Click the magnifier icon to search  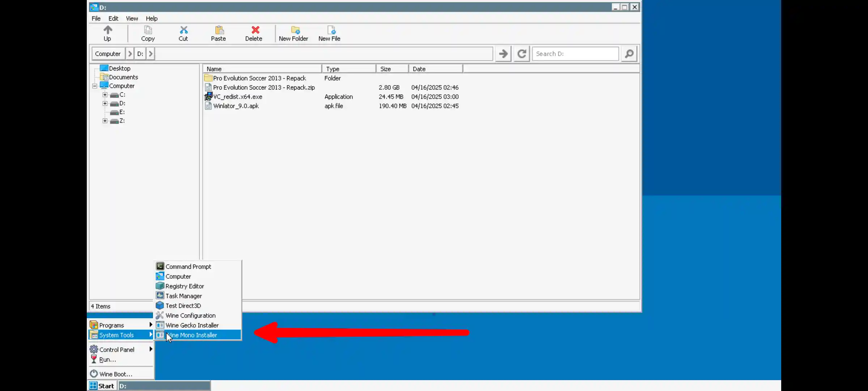tap(629, 54)
